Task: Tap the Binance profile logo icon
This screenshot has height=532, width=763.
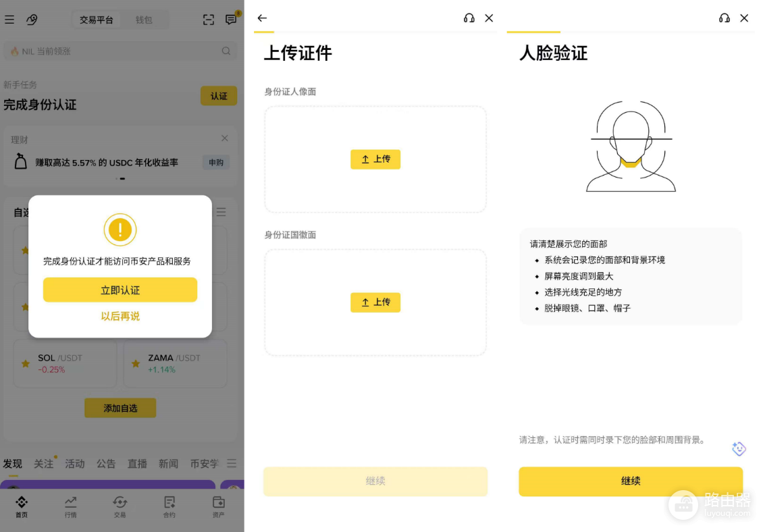Action: point(32,20)
